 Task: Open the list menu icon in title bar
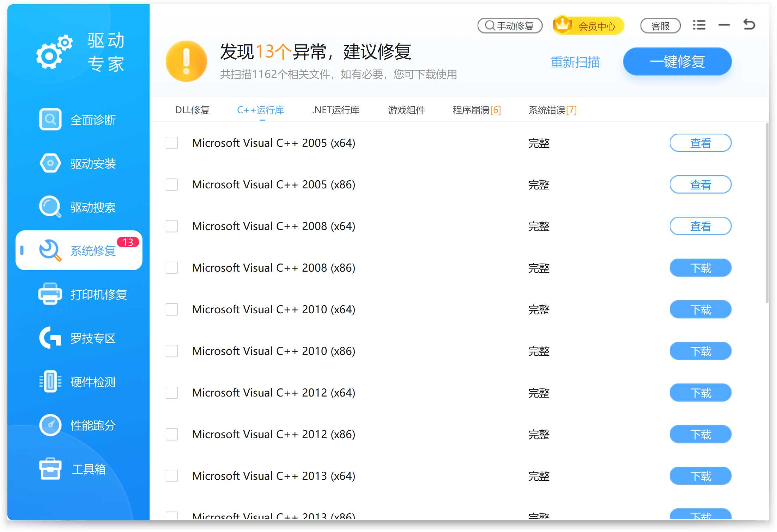point(699,25)
